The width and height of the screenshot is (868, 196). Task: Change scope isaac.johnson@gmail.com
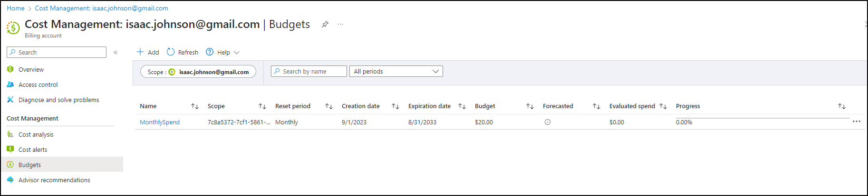click(x=198, y=72)
